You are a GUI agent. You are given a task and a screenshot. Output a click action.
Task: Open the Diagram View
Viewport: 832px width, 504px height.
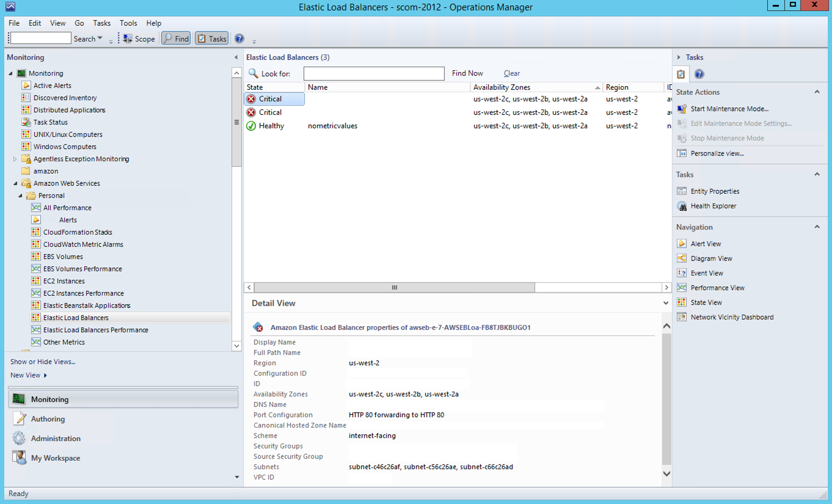pyautogui.click(x=712, y=258)
